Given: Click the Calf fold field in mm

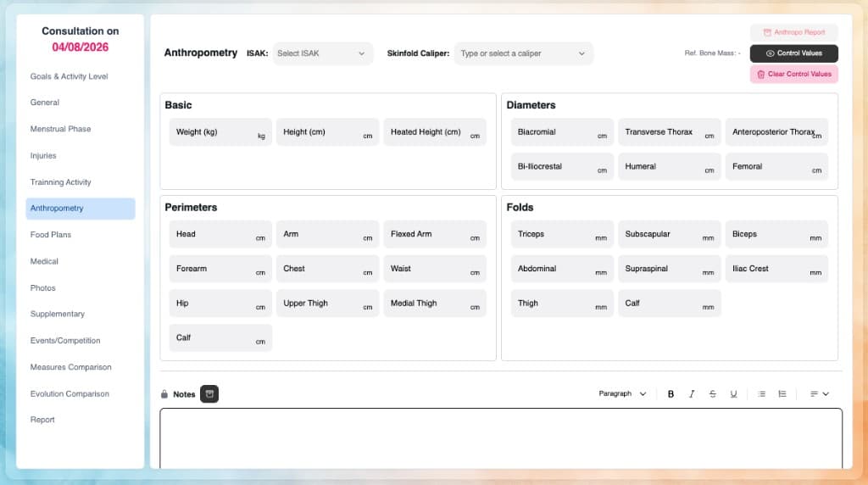Looking at the screenshot, I should 670,304.
